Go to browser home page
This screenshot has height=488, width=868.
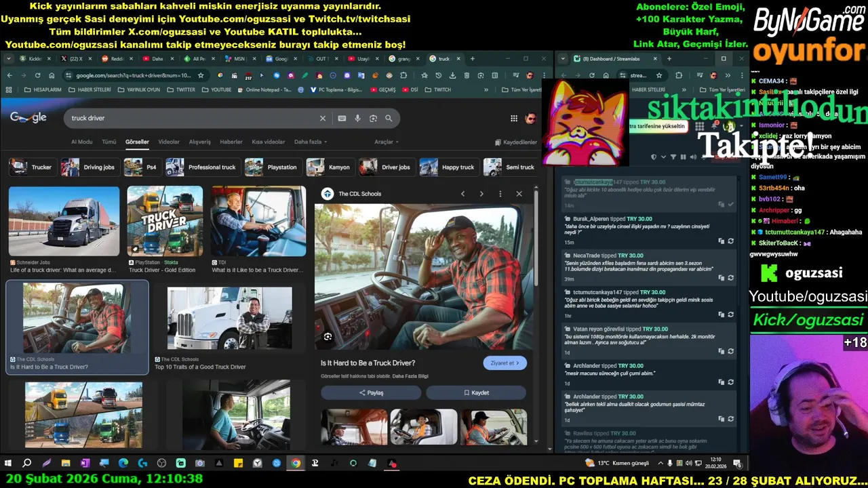tap(52, 75)
